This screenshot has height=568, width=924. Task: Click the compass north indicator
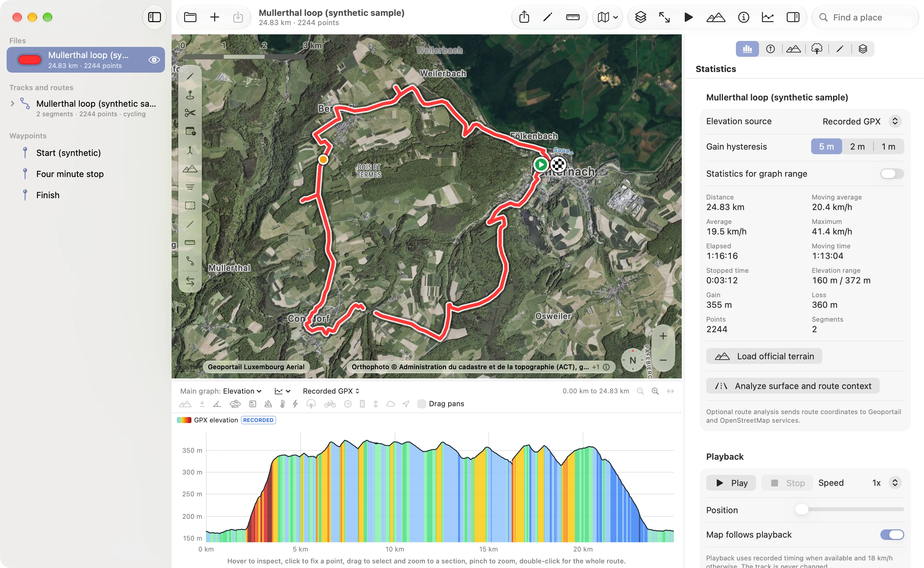(x=633, y=360)
